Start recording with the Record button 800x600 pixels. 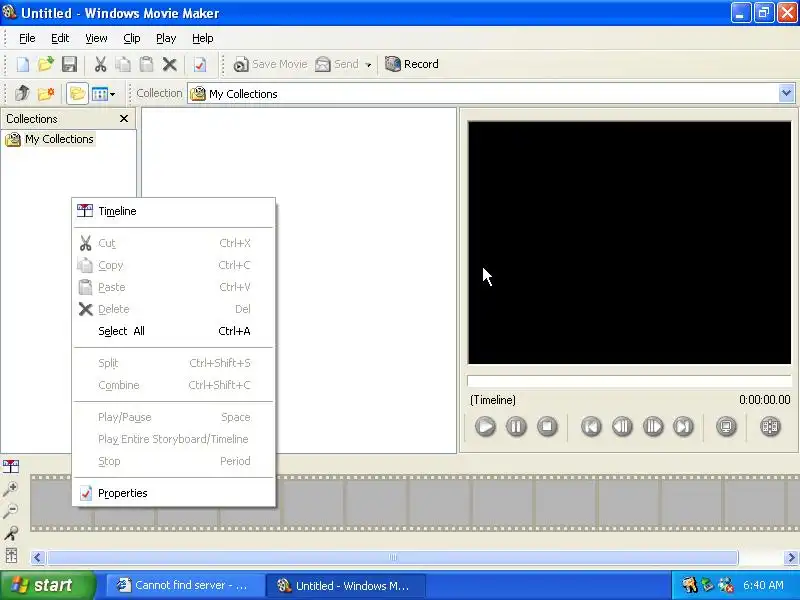point(412,64)
